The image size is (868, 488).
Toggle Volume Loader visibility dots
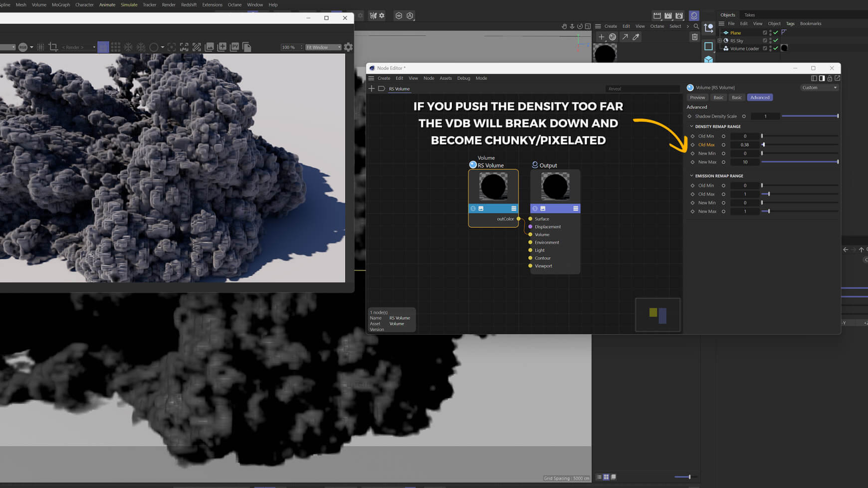(770, 48)
